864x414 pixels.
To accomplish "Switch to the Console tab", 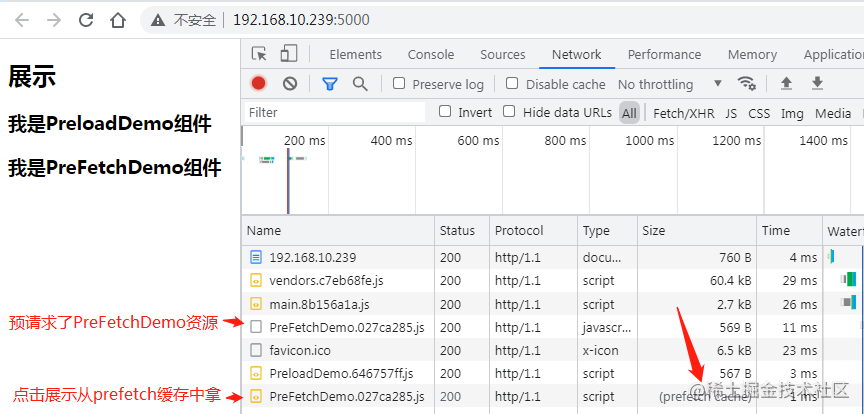I will pyautogui.click(x=431, y=54).
